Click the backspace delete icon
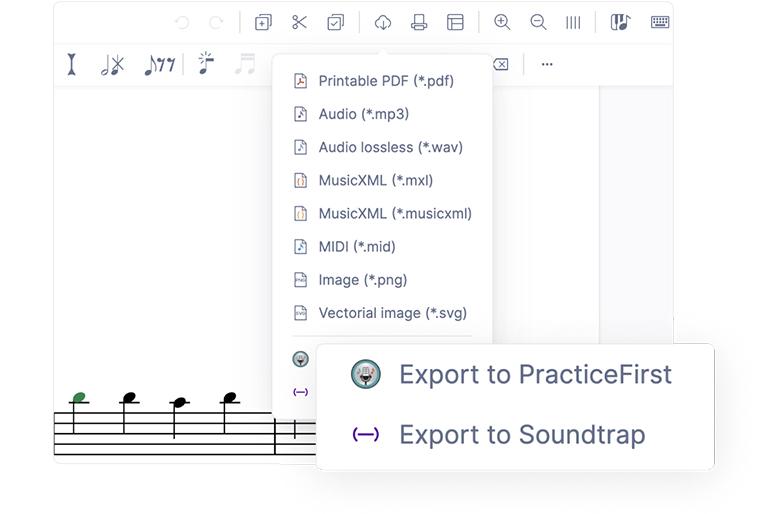This screenshot has height=514, width=768. click(501, 64)
